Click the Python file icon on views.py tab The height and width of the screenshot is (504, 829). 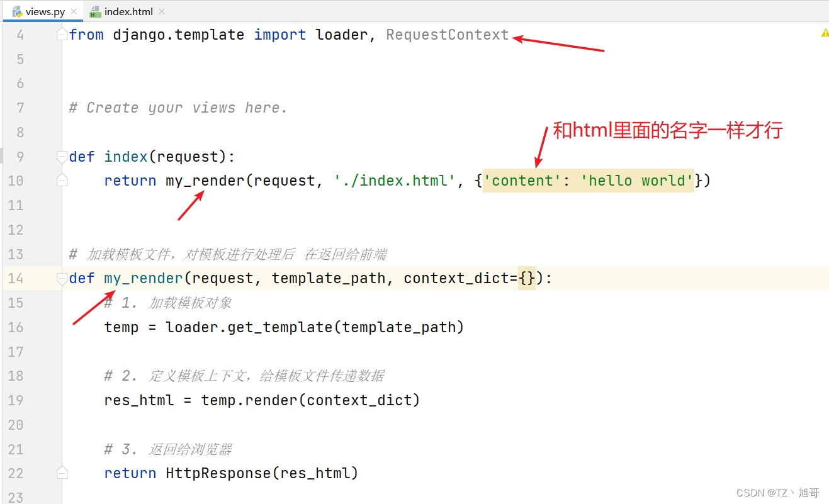[x=18, y=12]
